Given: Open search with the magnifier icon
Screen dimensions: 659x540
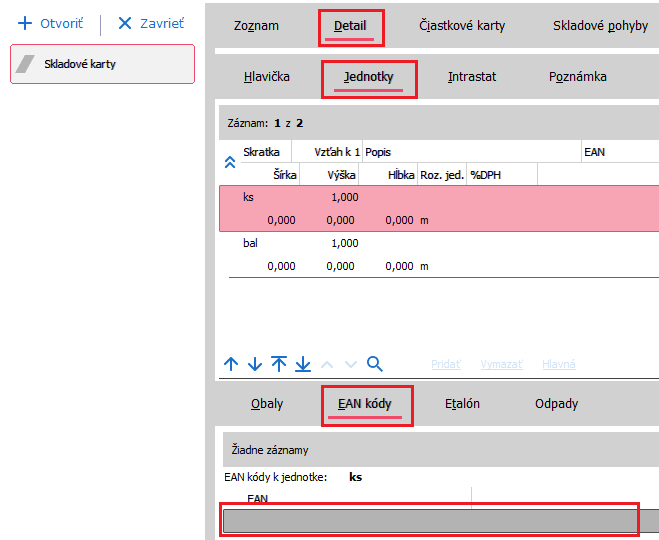Looking at the screenshot, I should (x=375, y=364).
